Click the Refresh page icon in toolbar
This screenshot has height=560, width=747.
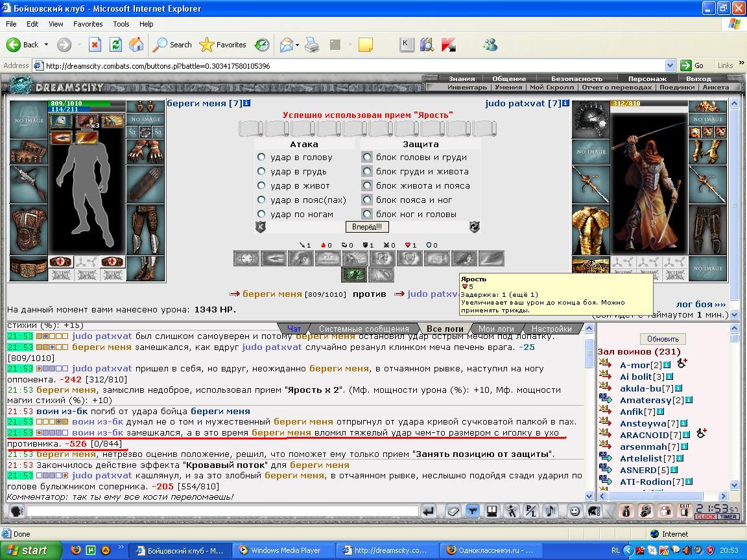pyautogui.click(x=115, y=45)
